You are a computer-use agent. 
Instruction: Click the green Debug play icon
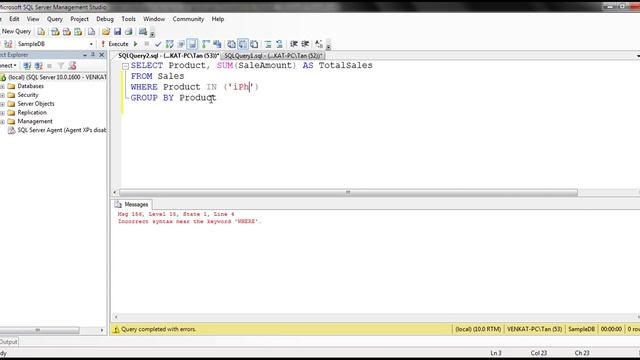pos(136,44)
